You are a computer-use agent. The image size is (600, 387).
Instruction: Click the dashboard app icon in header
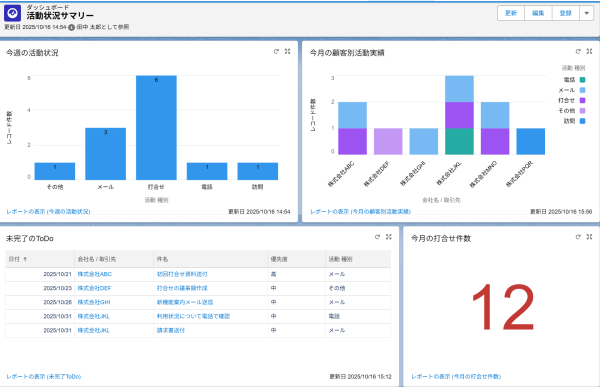12,13
